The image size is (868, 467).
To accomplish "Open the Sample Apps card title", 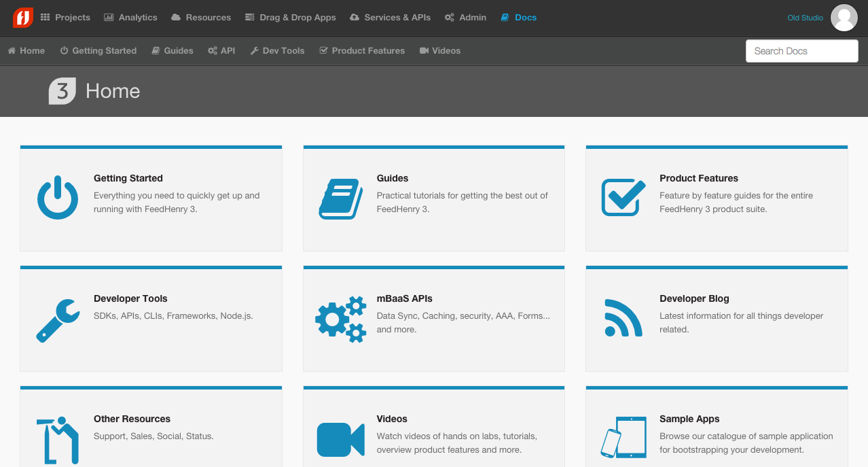I will point(689,419).
